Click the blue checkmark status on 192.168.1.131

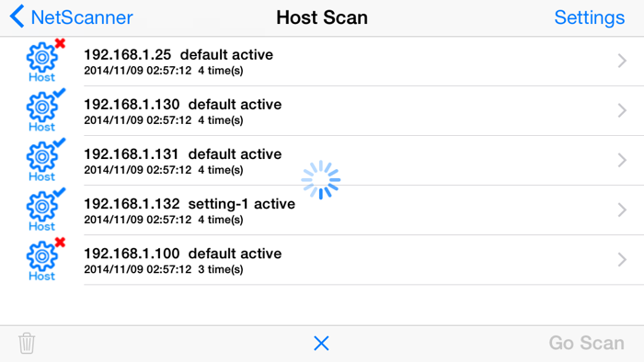click(x=60, y=142)
